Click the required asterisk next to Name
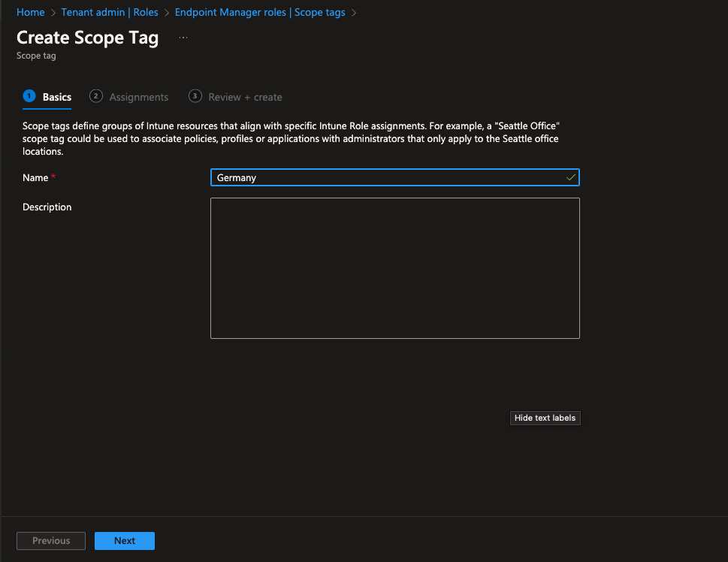The height and width of the screenshot is (562, 728). (52, 175)
